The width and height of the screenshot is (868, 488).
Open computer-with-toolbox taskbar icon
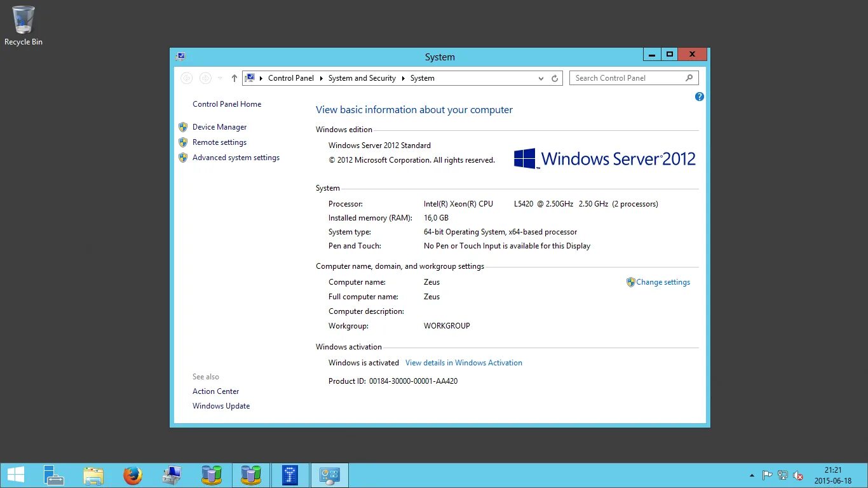point(172,475)
